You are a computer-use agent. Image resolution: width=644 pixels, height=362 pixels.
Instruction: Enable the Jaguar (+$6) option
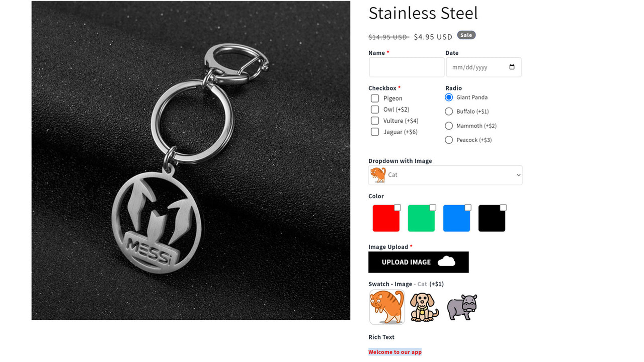[375, 132]
